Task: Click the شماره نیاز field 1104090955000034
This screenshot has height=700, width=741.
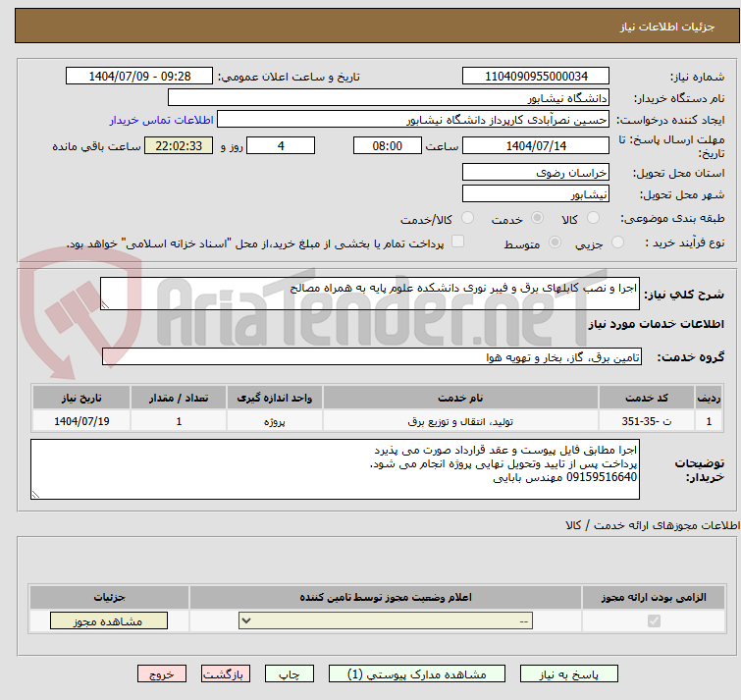Action: point(536,77)
